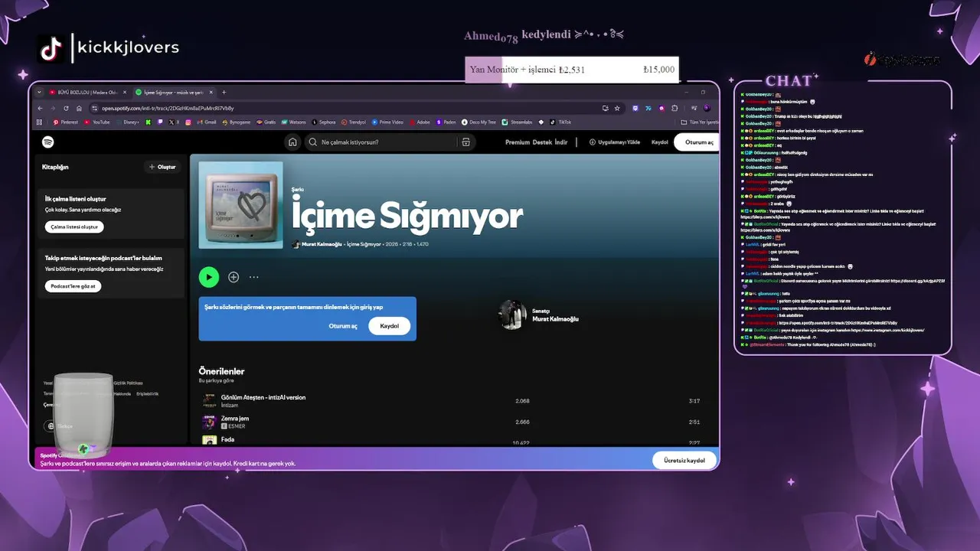Open the Trendyol bookmark
This screenshot has height=551, width=980.
[x=354, y=122]
